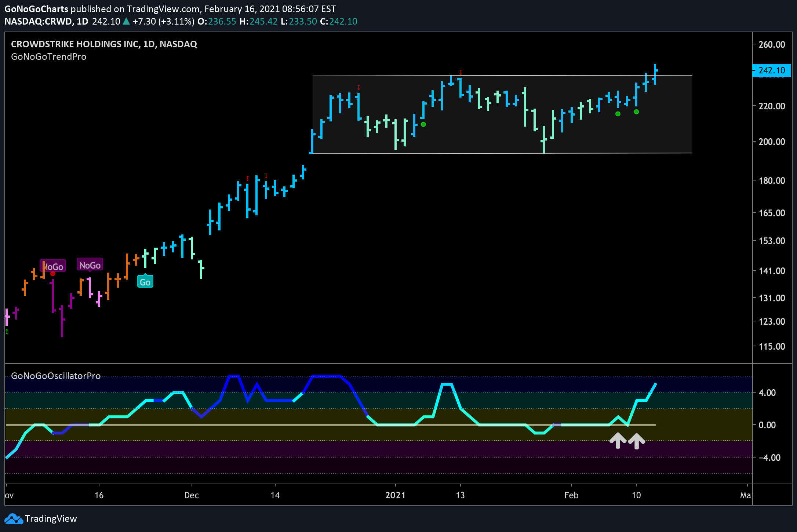Click the TradingView text at bottom left
The height and width of the screenshot is (532, 797).
tap(51, 518)
